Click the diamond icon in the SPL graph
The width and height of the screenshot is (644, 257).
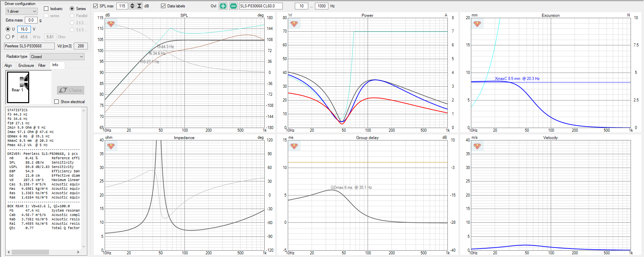click(111, 24)
